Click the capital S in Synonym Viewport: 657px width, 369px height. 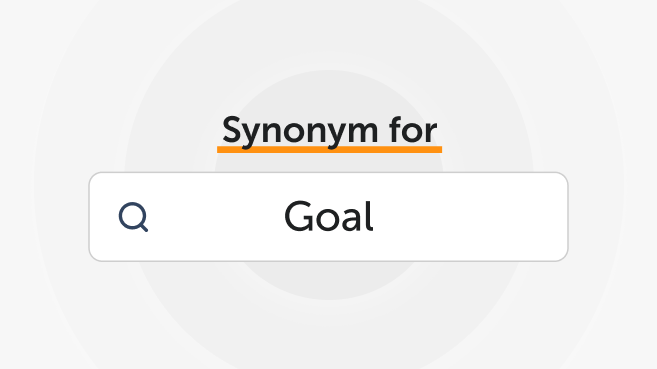coord(231,130)
